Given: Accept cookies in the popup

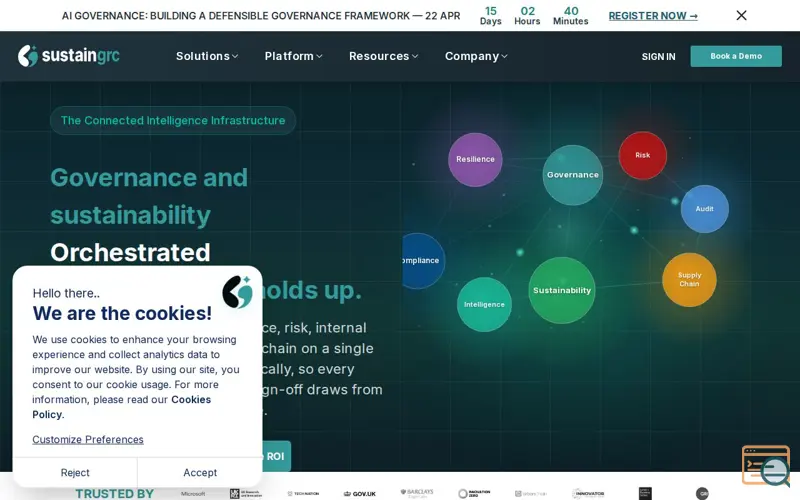Looking at the screenshot, I should [200, 472].
